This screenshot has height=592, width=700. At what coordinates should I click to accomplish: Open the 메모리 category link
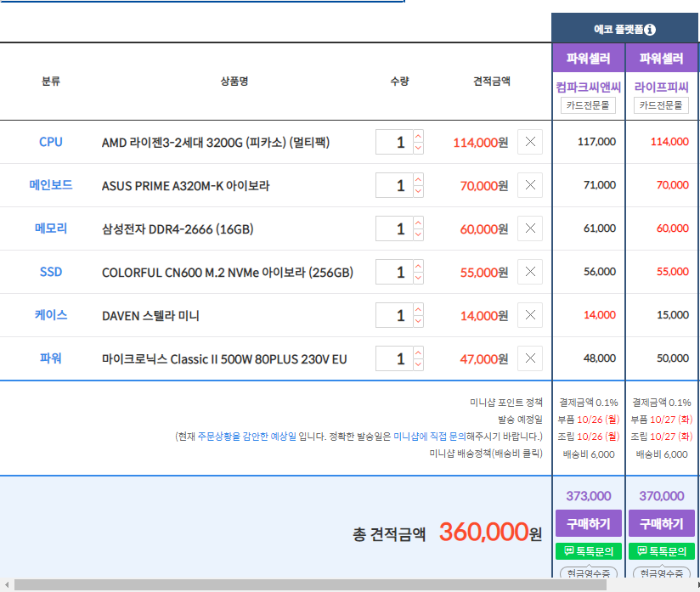tap(51, 228)
